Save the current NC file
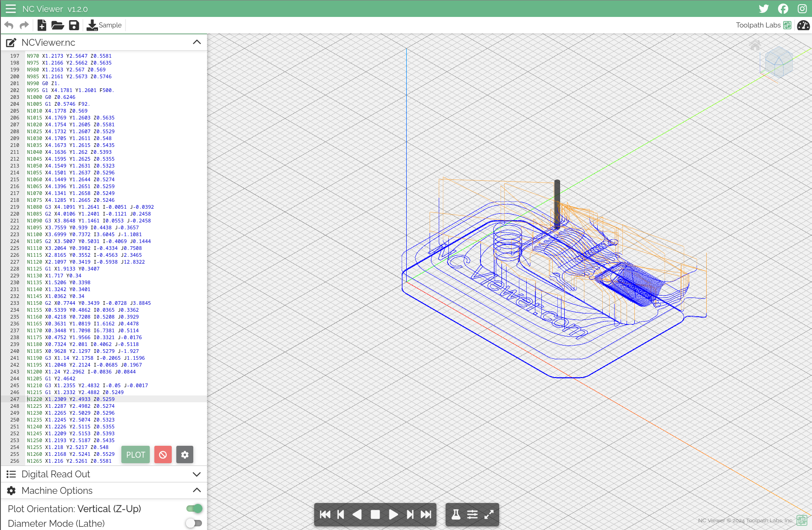Screen dimensions: 812x530 pos(74,25)
